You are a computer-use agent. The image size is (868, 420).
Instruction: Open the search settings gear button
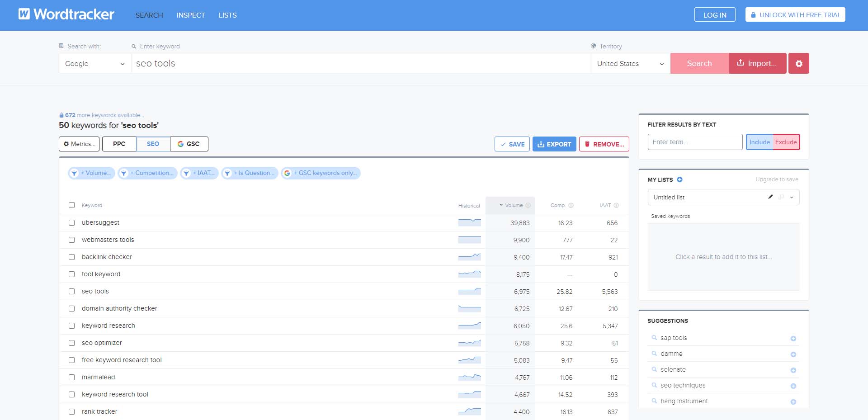(799, 63)
